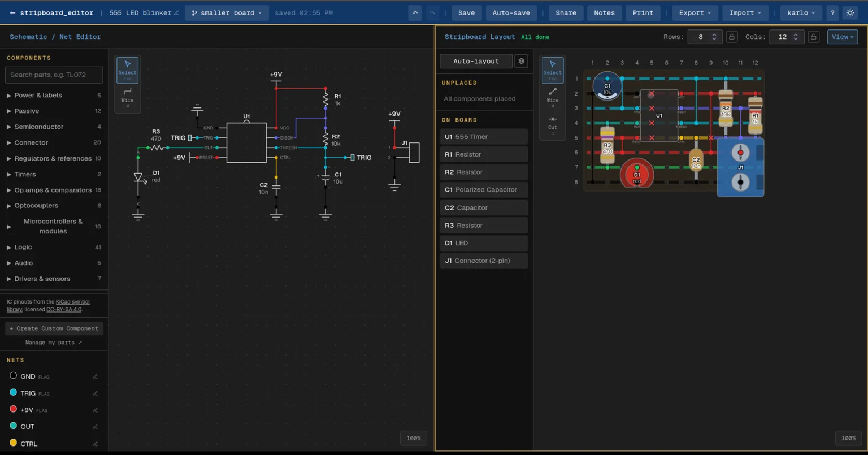Image resolution: width=868 pixels, height=455 pixels.
Task: Select the schematic Select tool
Action: point(128,70)
